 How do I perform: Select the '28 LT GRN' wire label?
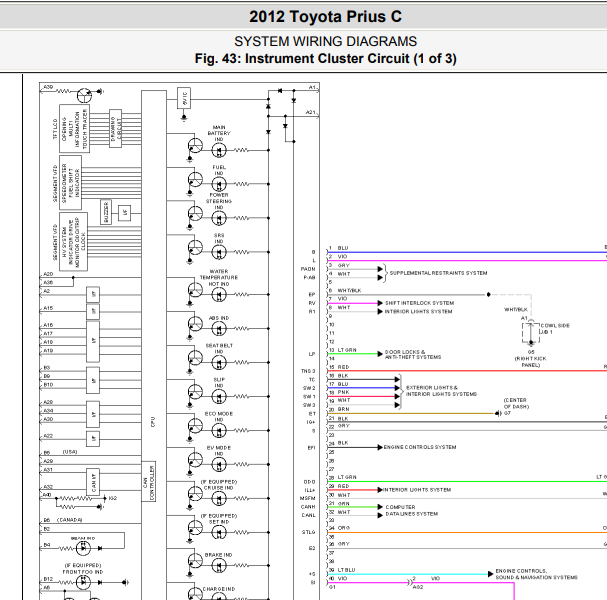(x=343, y=477)
